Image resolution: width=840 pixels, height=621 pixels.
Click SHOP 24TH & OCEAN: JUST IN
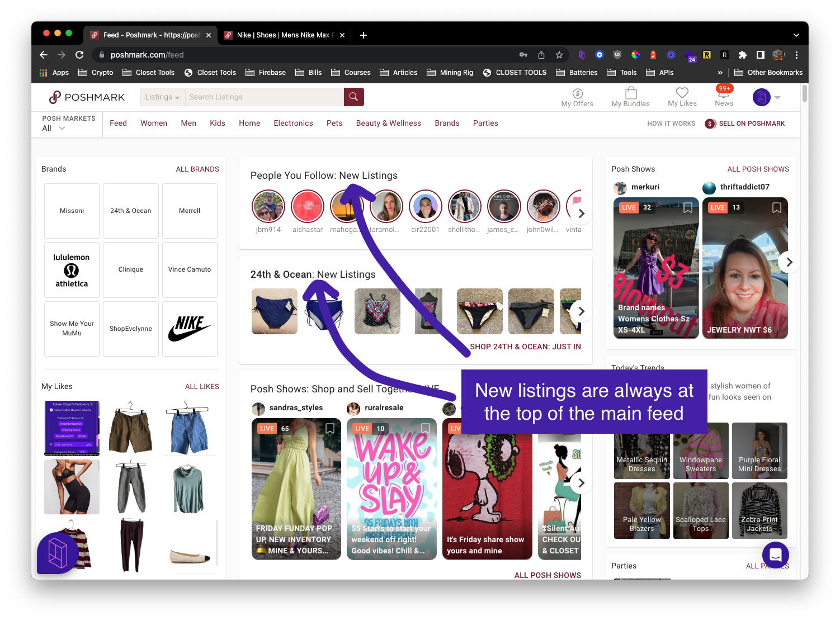tap(525, 347)
